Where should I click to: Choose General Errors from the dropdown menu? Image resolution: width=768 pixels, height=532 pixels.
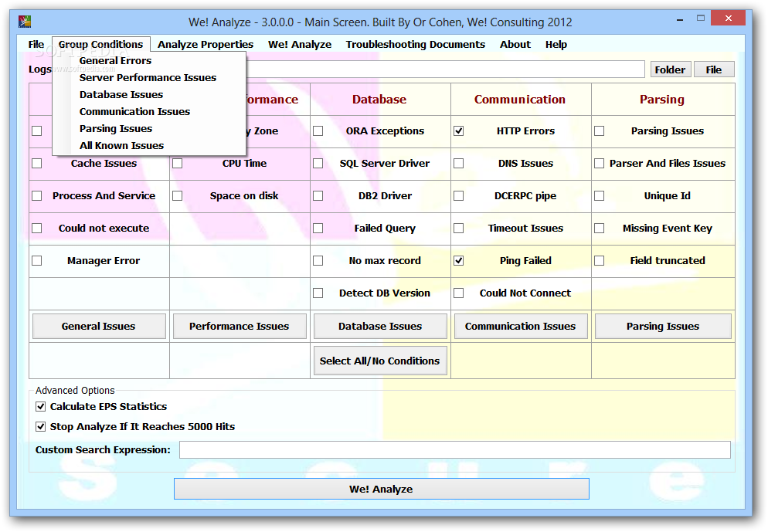coord(149,61)
